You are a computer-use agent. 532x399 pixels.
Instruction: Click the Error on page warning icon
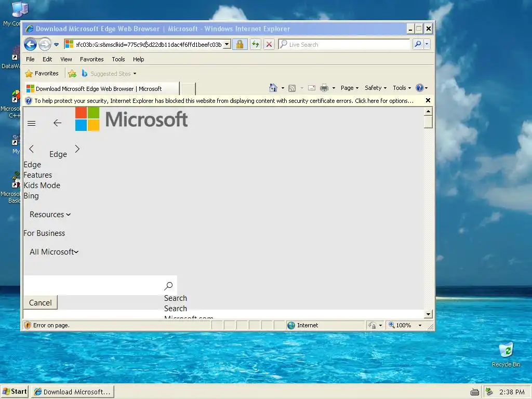coord(28,325)
